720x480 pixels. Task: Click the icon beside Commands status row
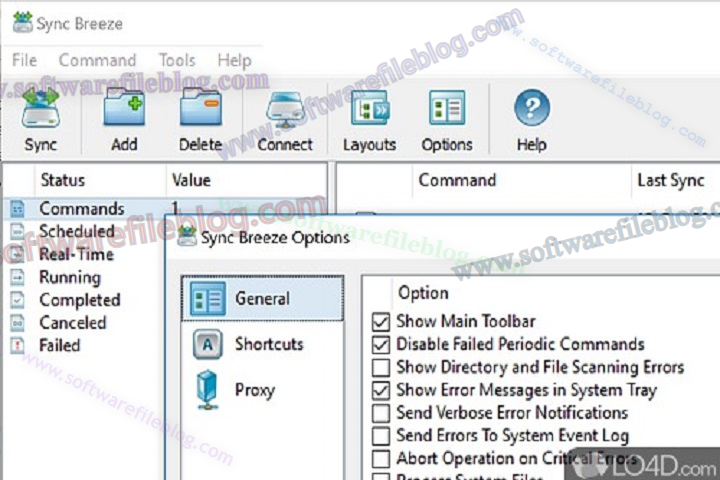[17, 209]
